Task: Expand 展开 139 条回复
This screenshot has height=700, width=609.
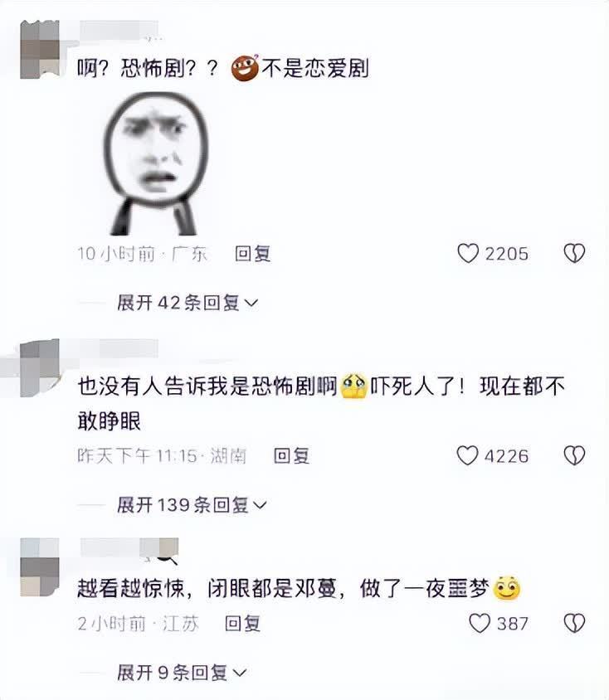Action: click(192, 505)
